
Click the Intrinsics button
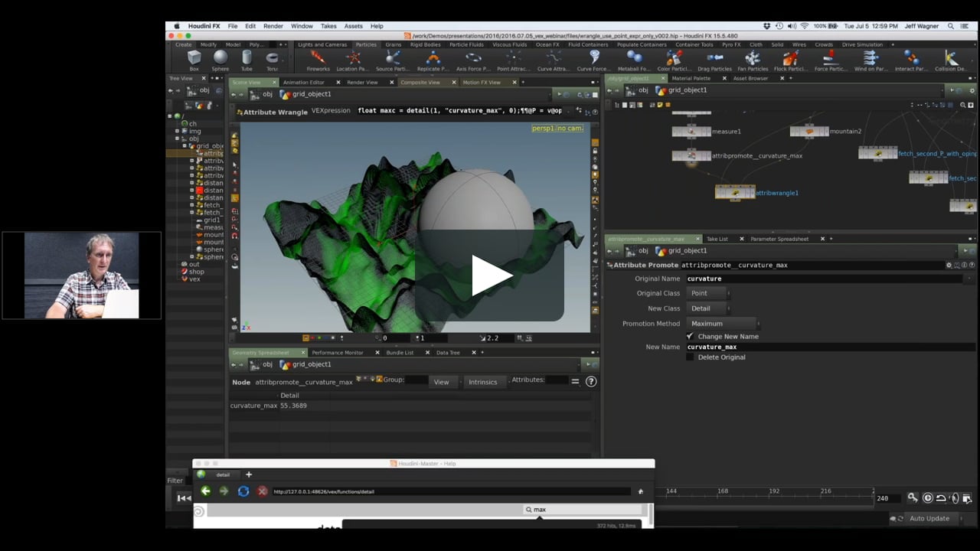tap(482, 382)
